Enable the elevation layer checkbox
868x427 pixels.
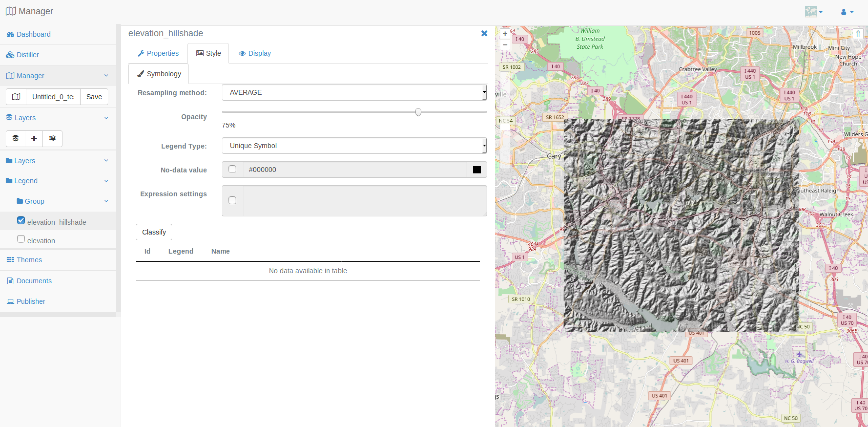coord(21,239)
